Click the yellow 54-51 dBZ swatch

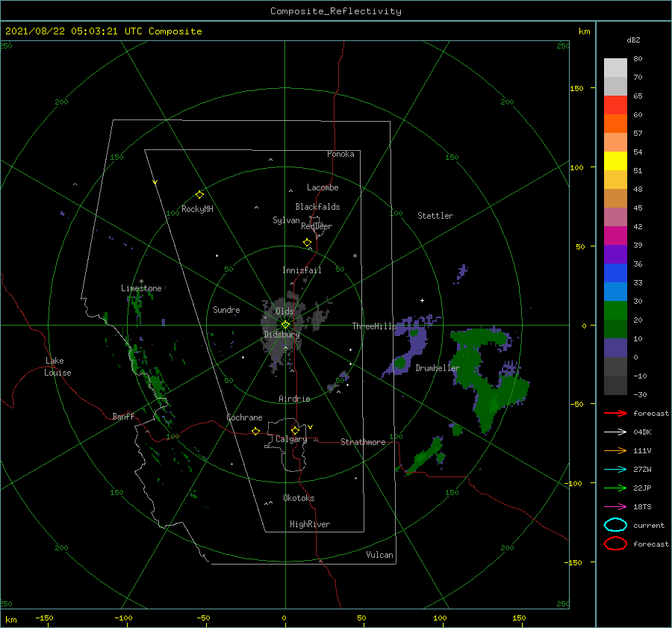click(615, 161)
